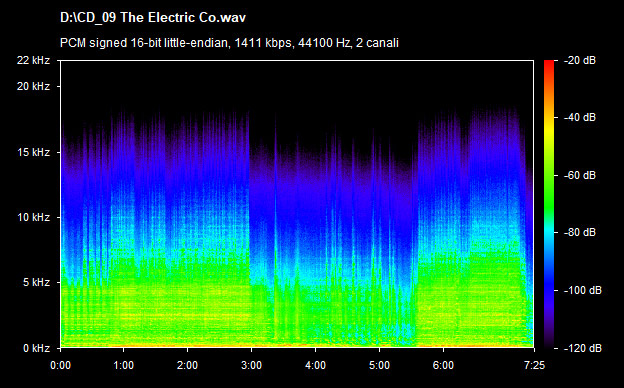624x388 pixels.
Task: Click the -120 dB color scale label
Action: point(583,348)
